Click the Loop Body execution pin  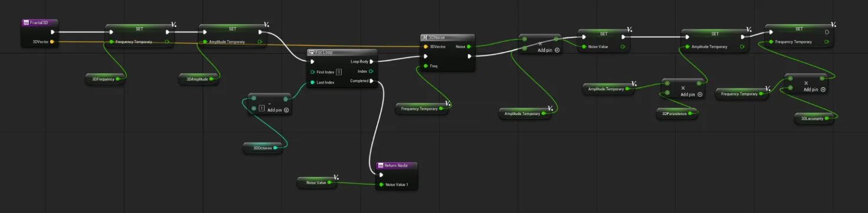371,61
